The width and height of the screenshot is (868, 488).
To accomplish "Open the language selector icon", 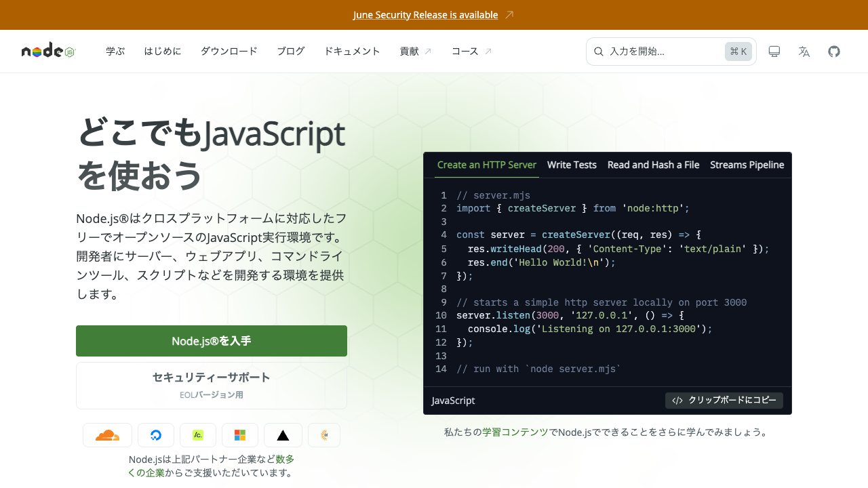I will 804,52.
